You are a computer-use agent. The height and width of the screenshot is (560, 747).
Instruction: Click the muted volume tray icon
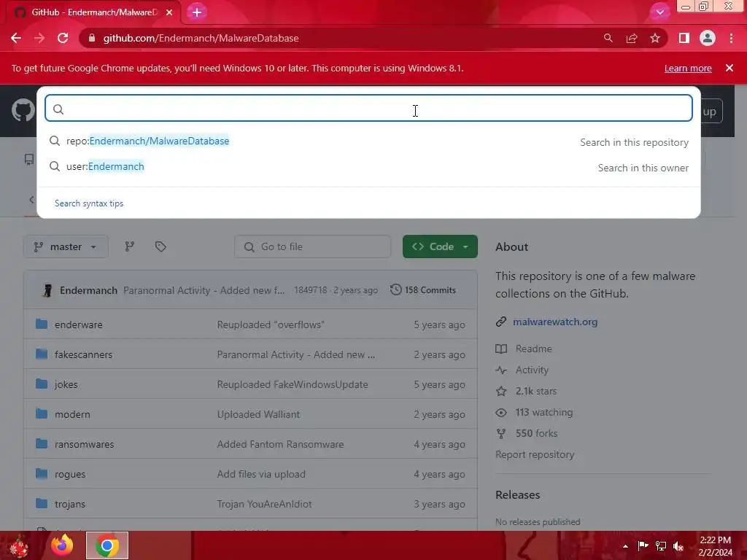[x=678, y=546]
